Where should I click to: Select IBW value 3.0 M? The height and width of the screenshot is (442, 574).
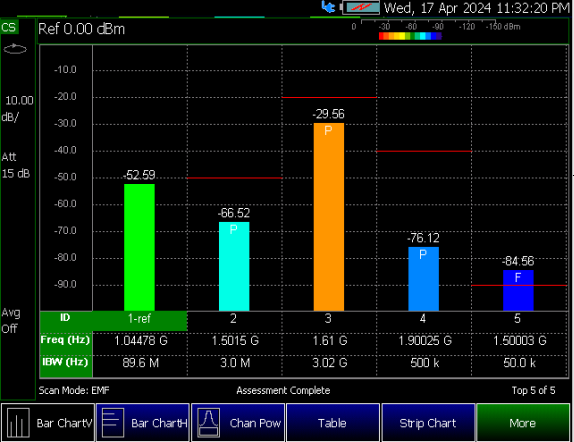[235, 363]
